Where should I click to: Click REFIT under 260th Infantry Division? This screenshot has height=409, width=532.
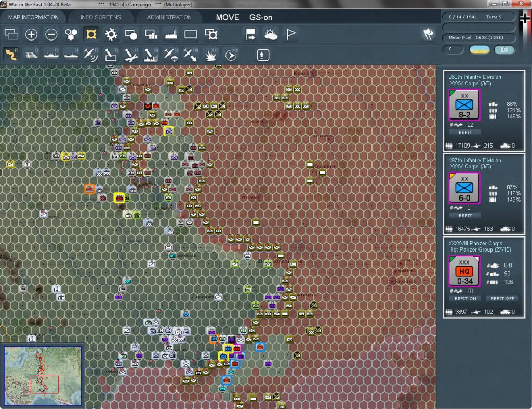click(x=465, y=133)
